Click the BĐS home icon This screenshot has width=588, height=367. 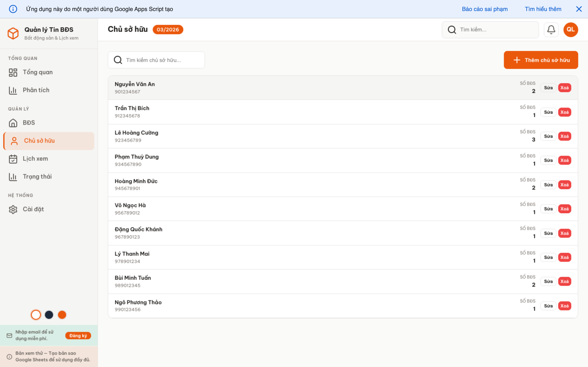coord(13,123)
